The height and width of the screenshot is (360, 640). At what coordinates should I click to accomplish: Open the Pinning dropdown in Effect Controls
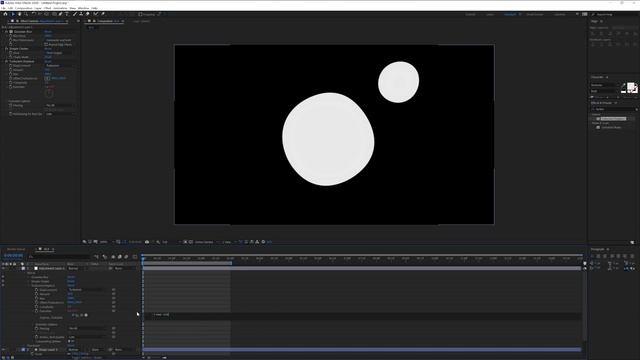coord(60,105)
